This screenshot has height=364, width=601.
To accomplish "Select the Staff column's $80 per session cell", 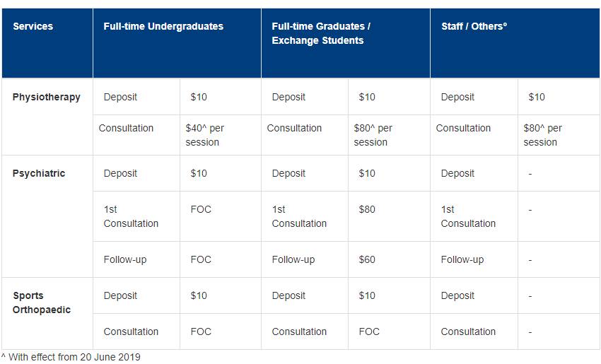I will [x=542, y=135].
